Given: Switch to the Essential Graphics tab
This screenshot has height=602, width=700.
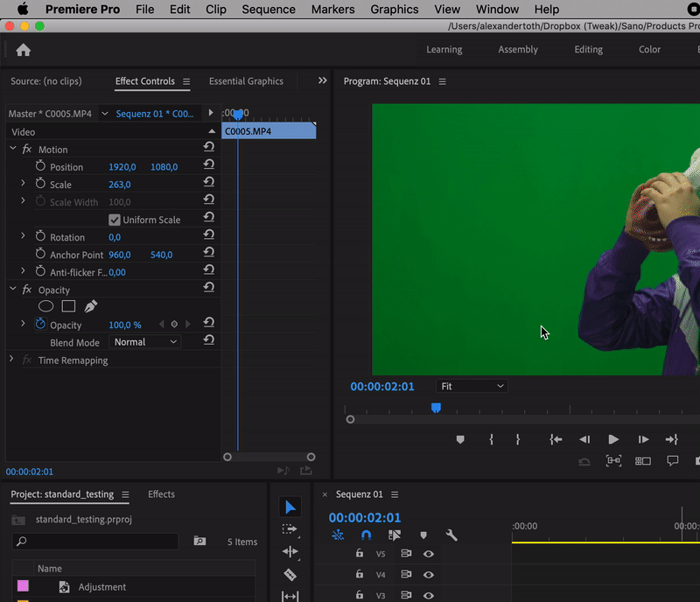Looking at the screenshot, I should click(x=246, y=80).
